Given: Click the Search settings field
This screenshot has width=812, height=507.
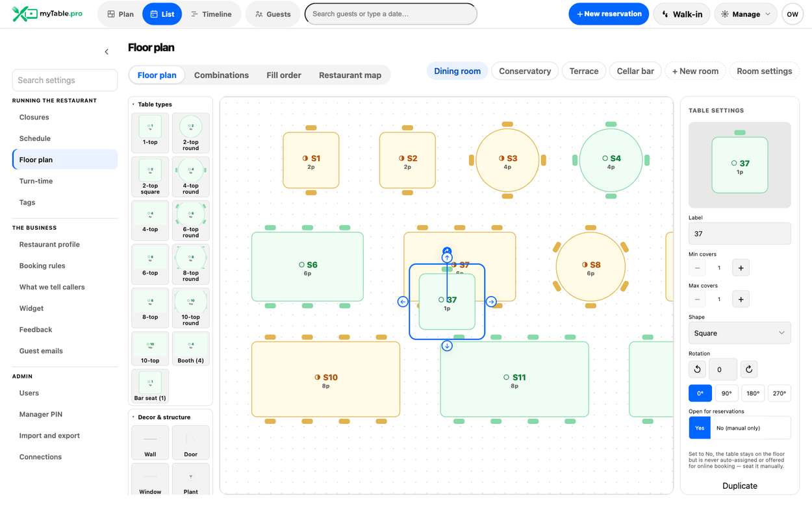Looking at the screenshot, I should pyautogui.click(x=65, y=80).
